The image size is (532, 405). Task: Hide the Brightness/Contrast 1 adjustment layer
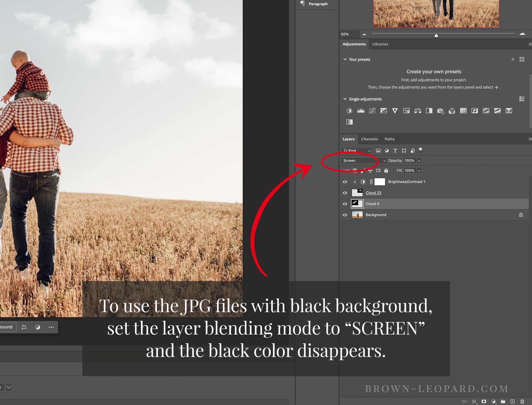click(x=345, y=182)
